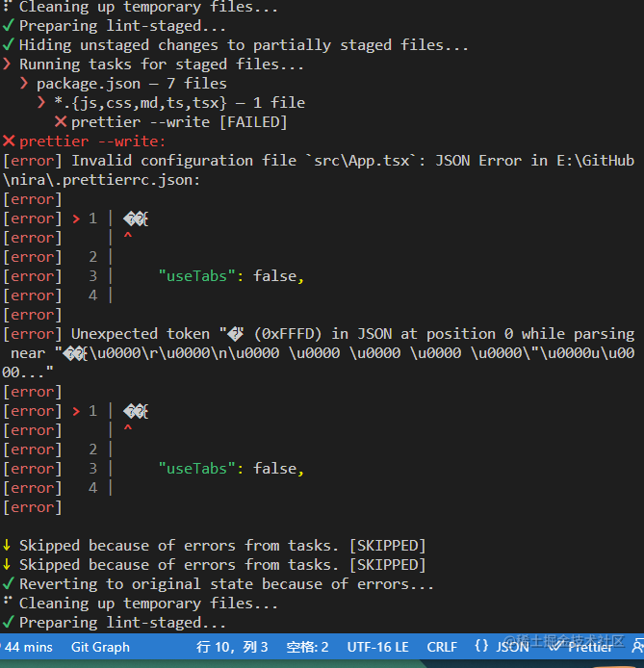Change file encoding from UTF-16 LE
The width and height of the screenshot is (644, 668).
click(x=377, y=647)
